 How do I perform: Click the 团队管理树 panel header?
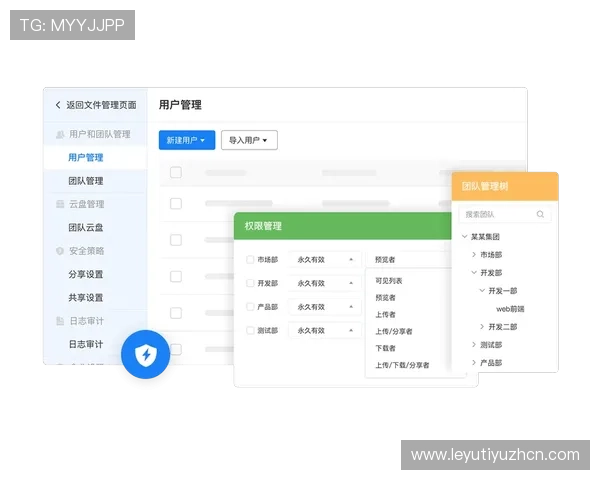[x=505, y=186]
